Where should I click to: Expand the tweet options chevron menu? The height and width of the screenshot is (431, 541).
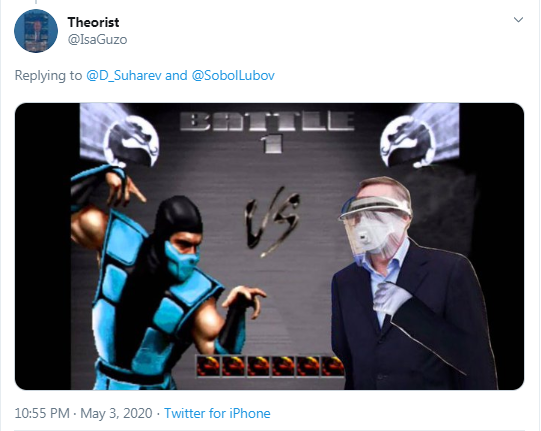518,20
